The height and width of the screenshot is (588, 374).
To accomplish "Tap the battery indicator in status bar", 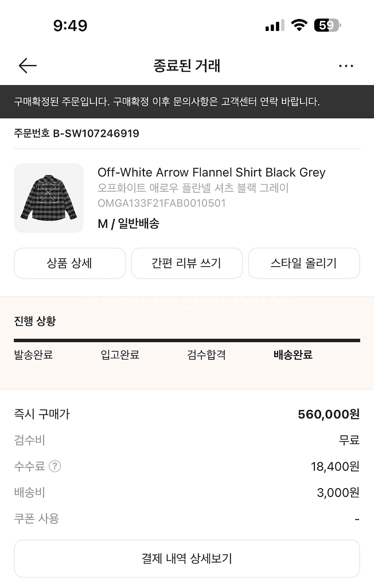I will (x=327, y=25).
